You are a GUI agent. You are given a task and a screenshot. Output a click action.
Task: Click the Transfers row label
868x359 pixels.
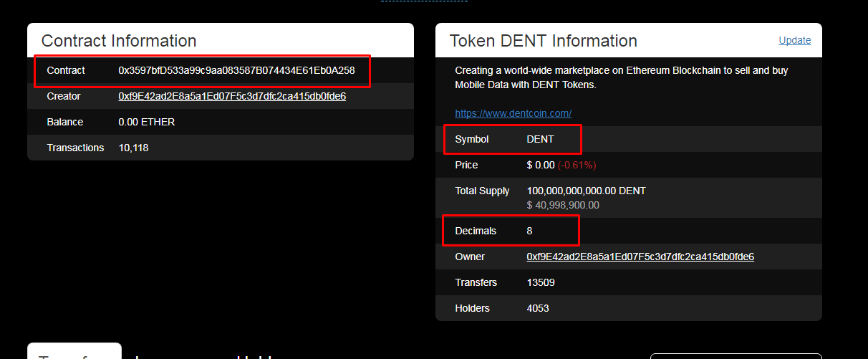(x=476, y=282)
